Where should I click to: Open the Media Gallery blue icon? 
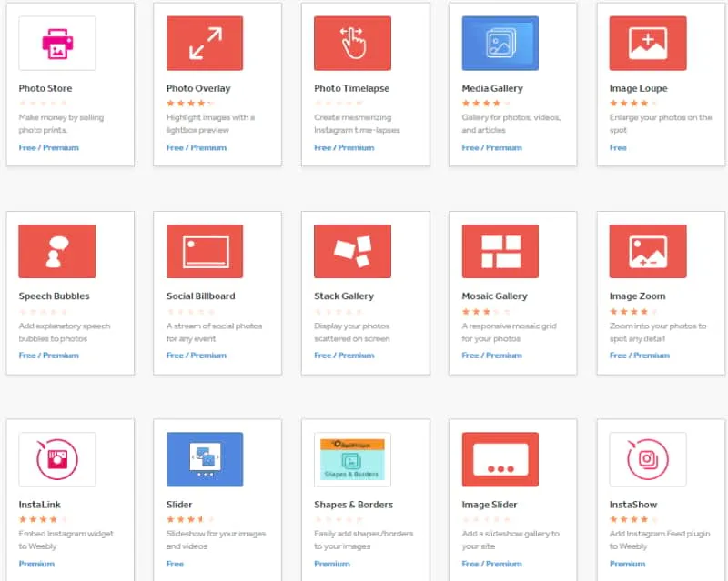[x=500, y=43]
